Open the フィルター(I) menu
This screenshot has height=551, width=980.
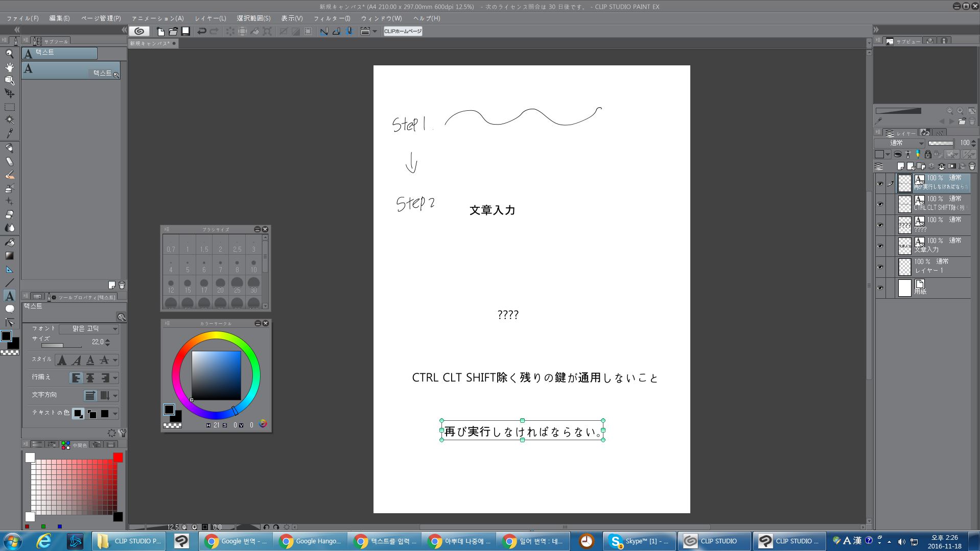332,18
